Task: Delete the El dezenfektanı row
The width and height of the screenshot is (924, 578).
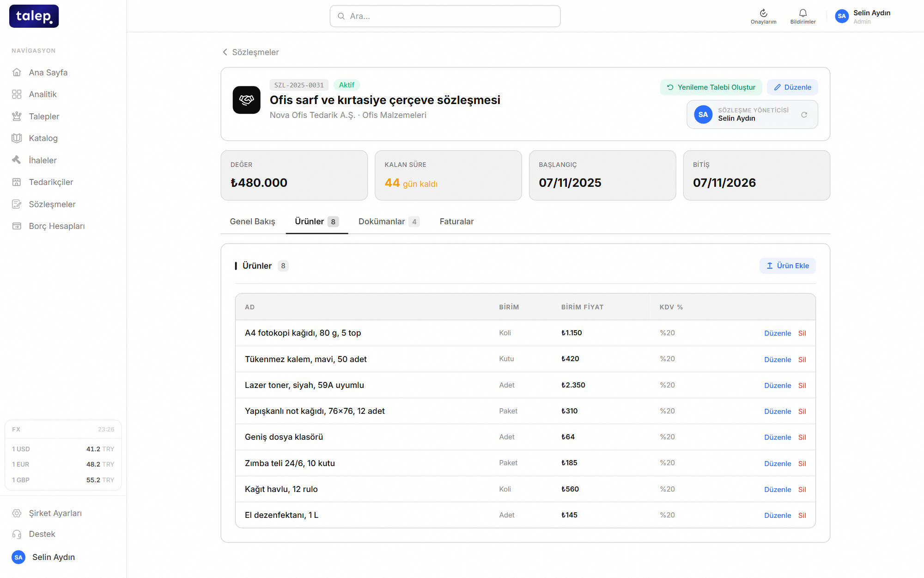Action: pos(802,516)
